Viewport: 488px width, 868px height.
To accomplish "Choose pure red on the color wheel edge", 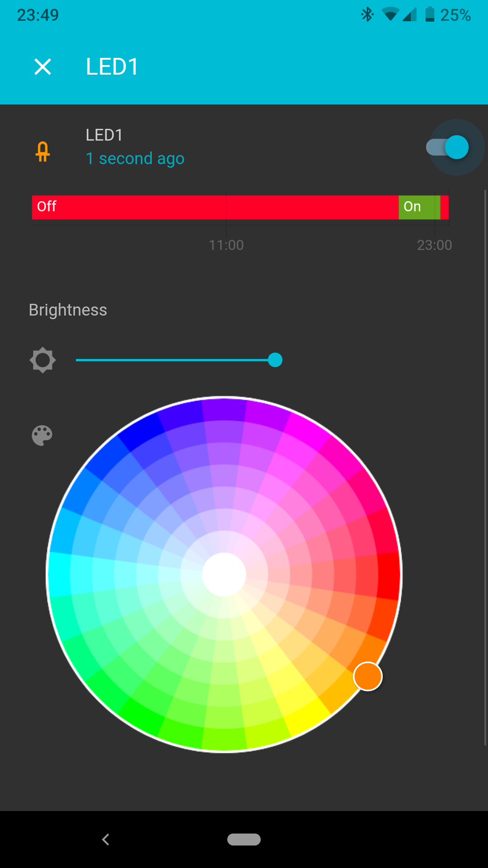I will (389, 575).
